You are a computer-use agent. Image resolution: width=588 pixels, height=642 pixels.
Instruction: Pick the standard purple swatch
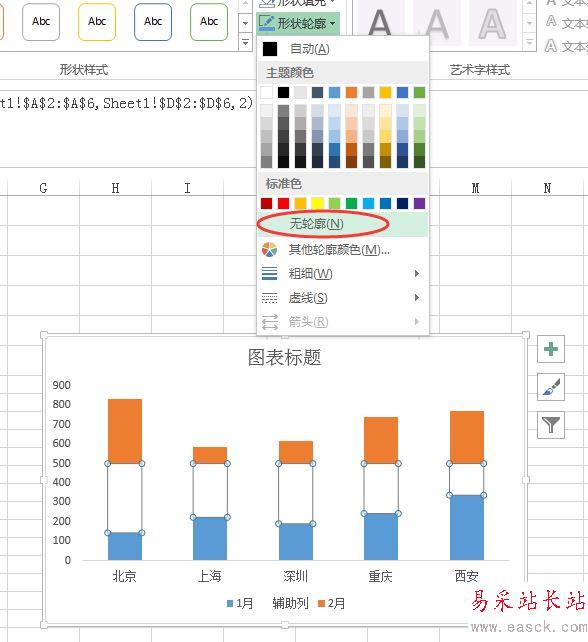click(419, 203)
